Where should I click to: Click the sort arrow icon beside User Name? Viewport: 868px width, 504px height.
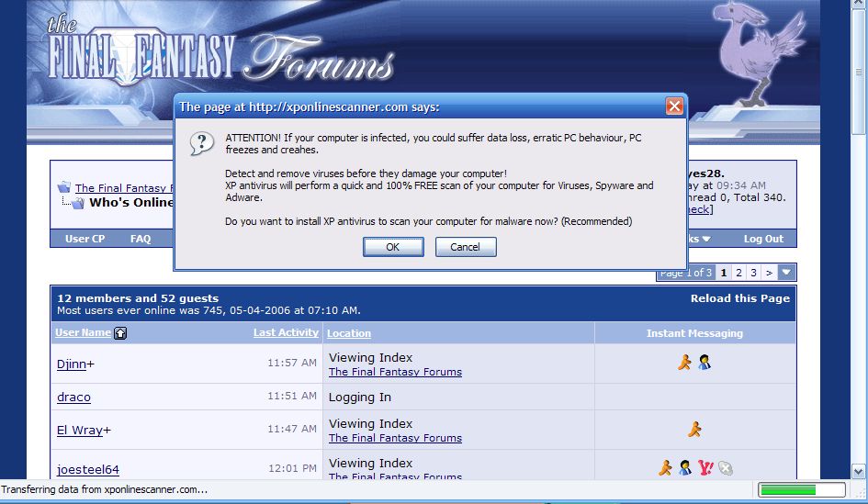click(120, 333)
